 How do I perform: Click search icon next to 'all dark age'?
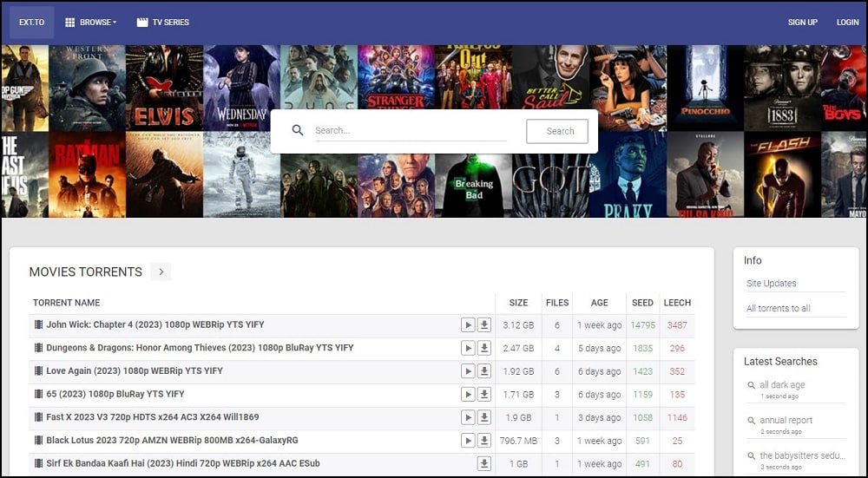751,385
